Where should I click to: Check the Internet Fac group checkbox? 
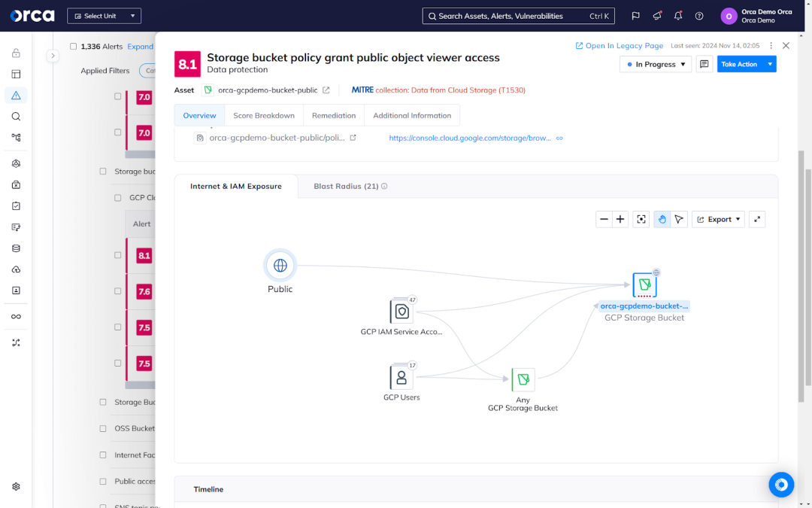point(102,455)
